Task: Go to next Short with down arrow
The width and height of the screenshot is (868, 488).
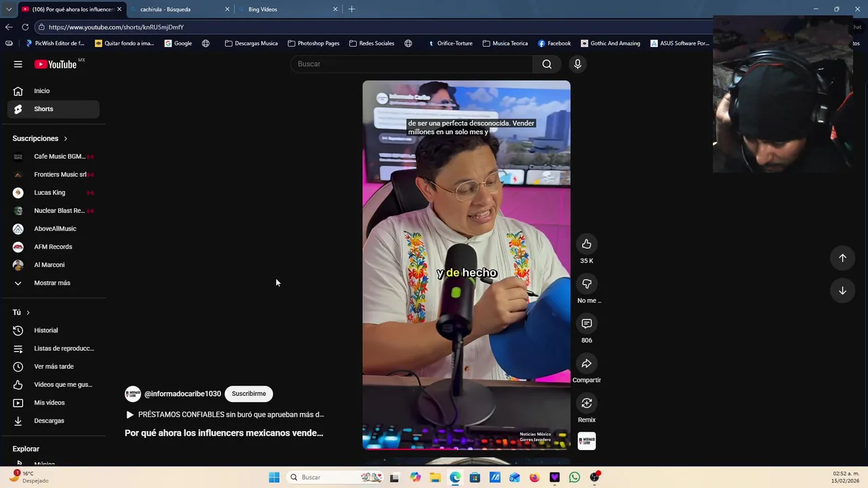Action: pyautogui.click(x=842, y=291)
